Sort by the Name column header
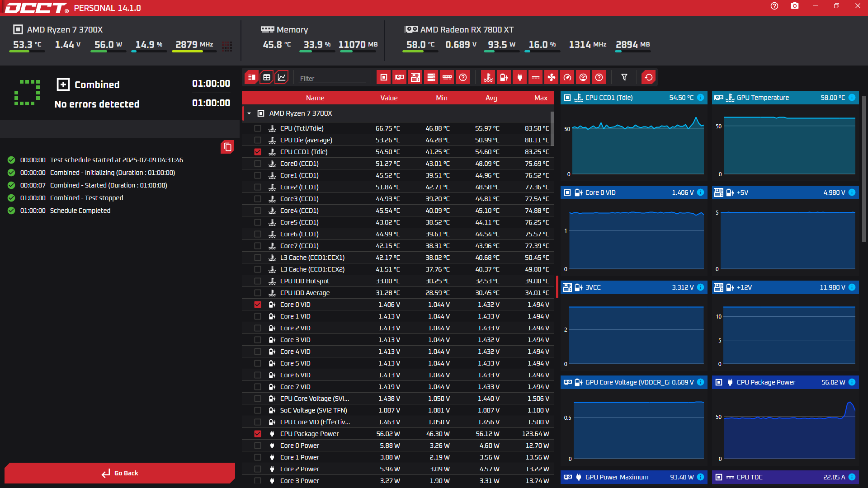The height and width of the screenshot is (488, 868). 315,98
